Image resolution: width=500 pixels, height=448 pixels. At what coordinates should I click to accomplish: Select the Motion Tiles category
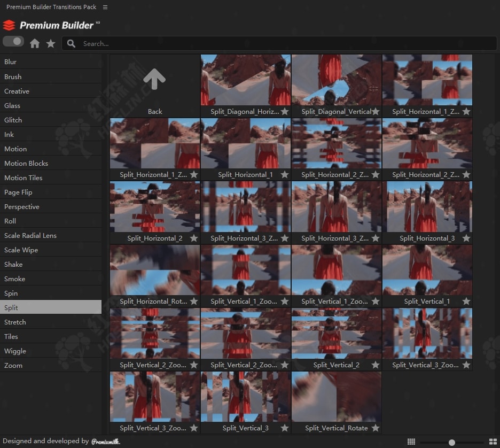24,178
